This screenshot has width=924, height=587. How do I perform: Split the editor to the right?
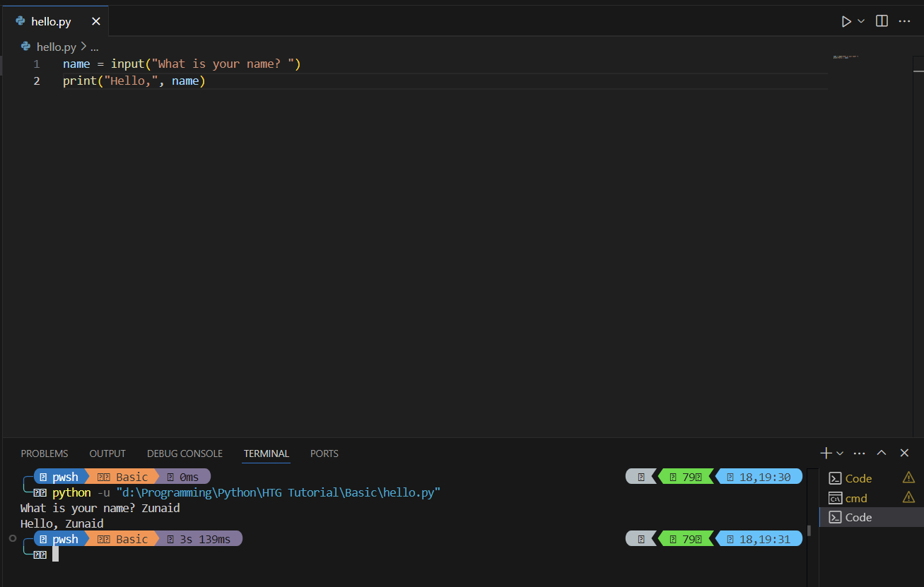pyautogui.click(x=882, y=21)
